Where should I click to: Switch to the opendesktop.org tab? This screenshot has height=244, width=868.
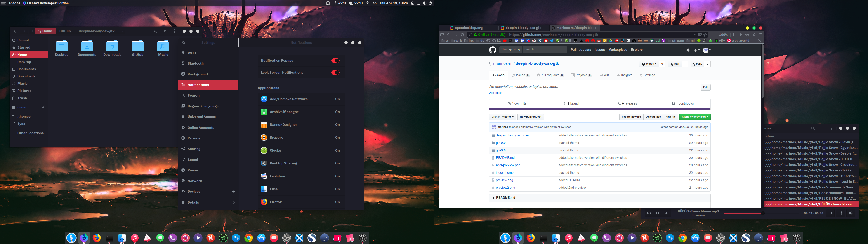tap(473, 28)
